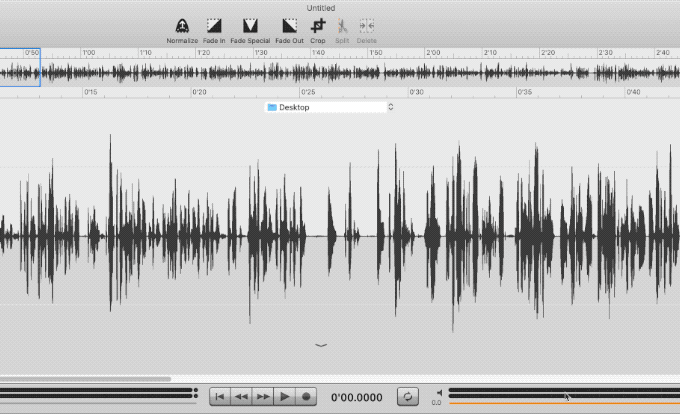The width and height of the screenshot is (680, 414).
Task: Click the 0'20 mark on detail ruler
Action: click(x=199, y=92)
